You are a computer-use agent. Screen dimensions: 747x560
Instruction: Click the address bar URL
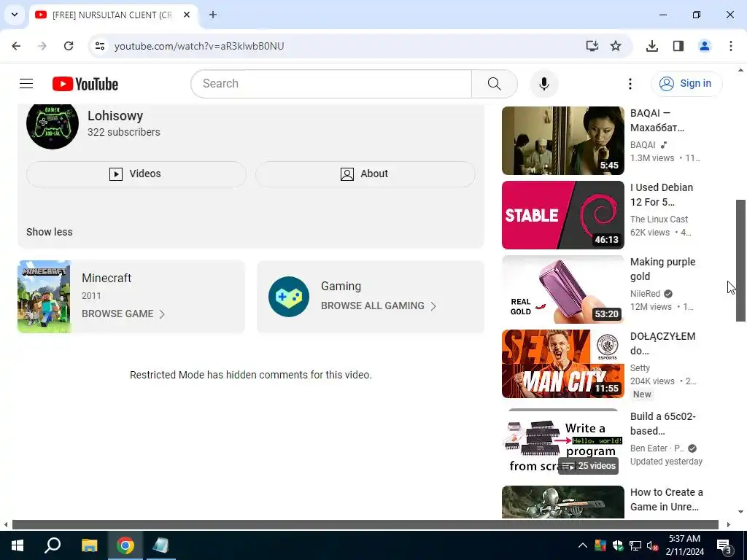tap(199, 46)
